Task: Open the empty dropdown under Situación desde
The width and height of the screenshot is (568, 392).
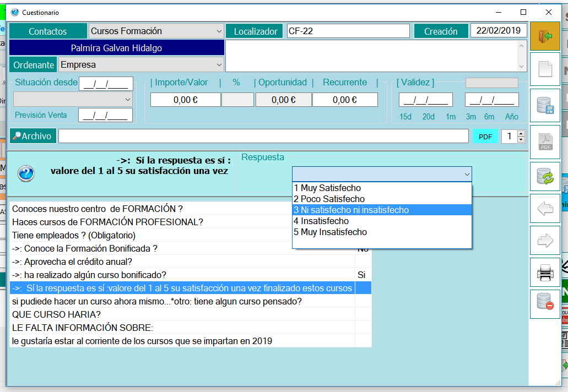Action: [x=73, y=99]
